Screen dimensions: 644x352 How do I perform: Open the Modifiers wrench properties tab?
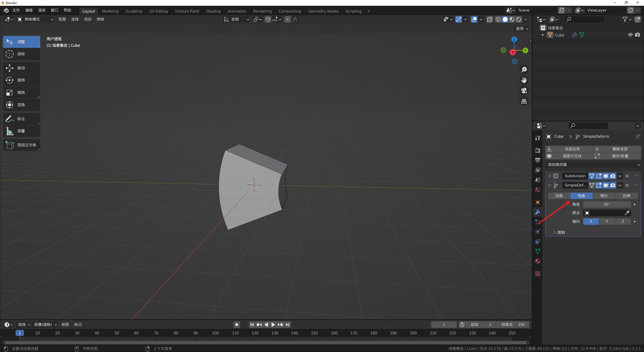(538, 212)
